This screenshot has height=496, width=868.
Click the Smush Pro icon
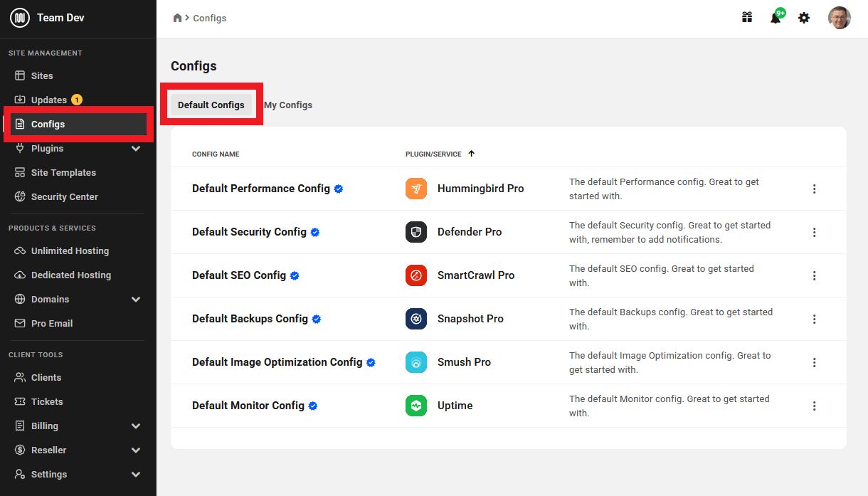[416, 362]
